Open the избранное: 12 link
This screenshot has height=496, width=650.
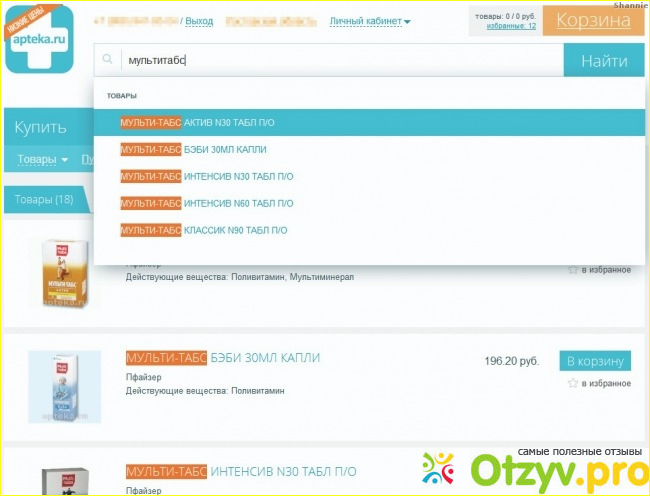(511, 26)
